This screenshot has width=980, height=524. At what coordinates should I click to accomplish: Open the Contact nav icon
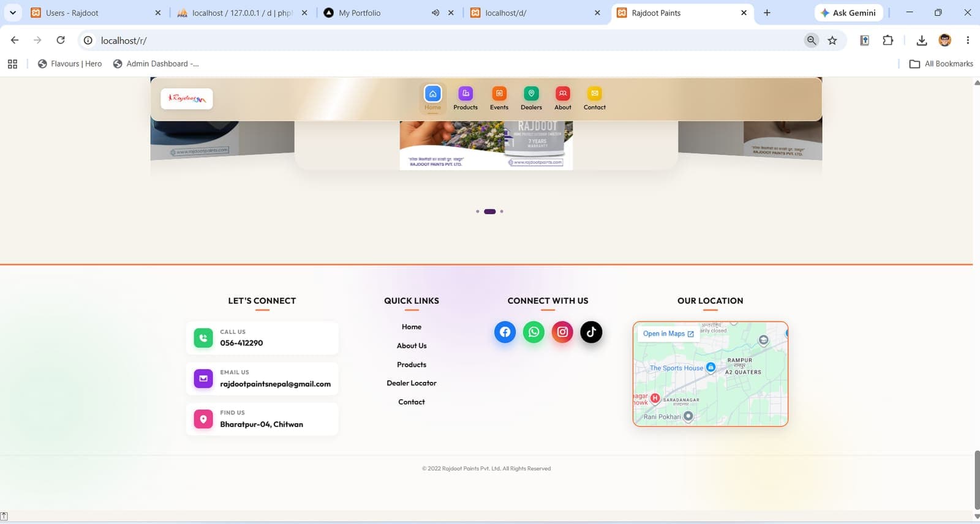[x=595, y=93]
